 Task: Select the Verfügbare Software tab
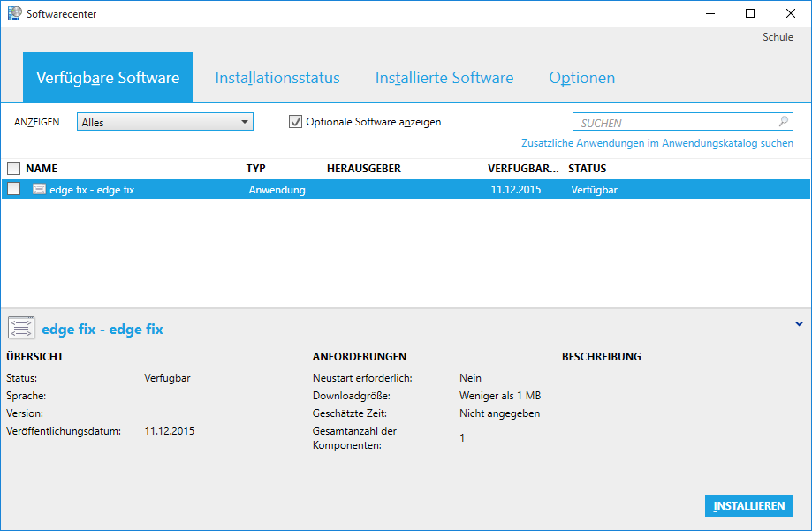coord(108,78)
